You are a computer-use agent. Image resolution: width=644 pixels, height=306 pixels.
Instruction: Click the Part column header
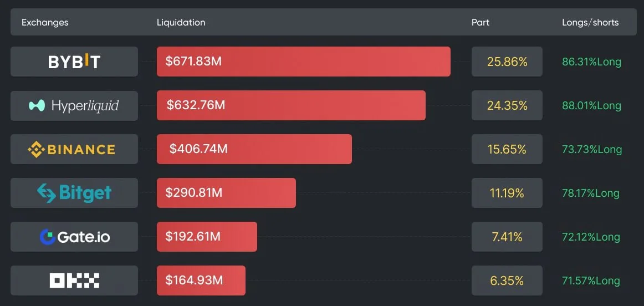pos(480,23)
